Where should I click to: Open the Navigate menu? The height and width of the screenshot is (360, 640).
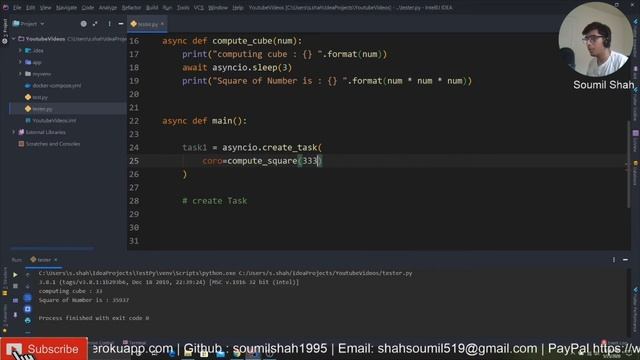[x=66, y=7]
